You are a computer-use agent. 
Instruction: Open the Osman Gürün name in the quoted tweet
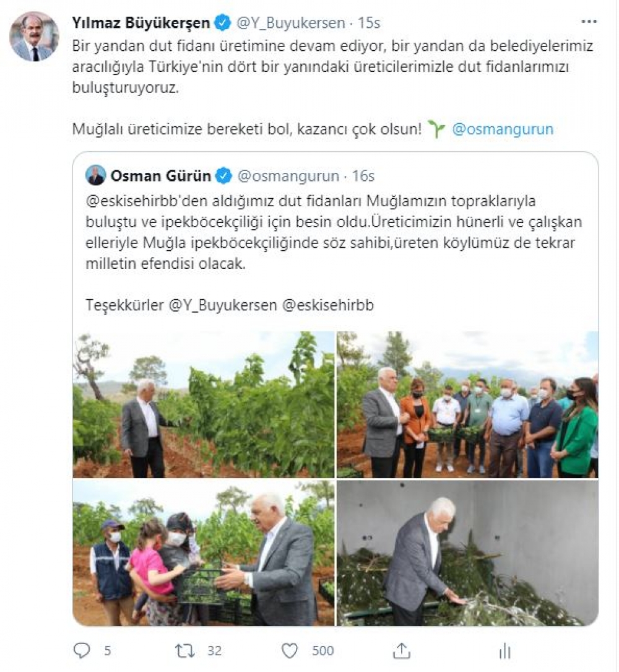[161, 176]
